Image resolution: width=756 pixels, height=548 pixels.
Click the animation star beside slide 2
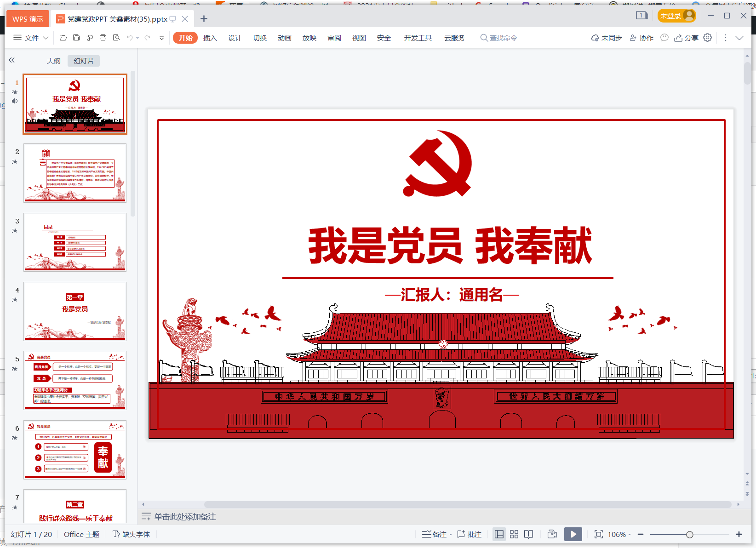click(x=15, y=161)
